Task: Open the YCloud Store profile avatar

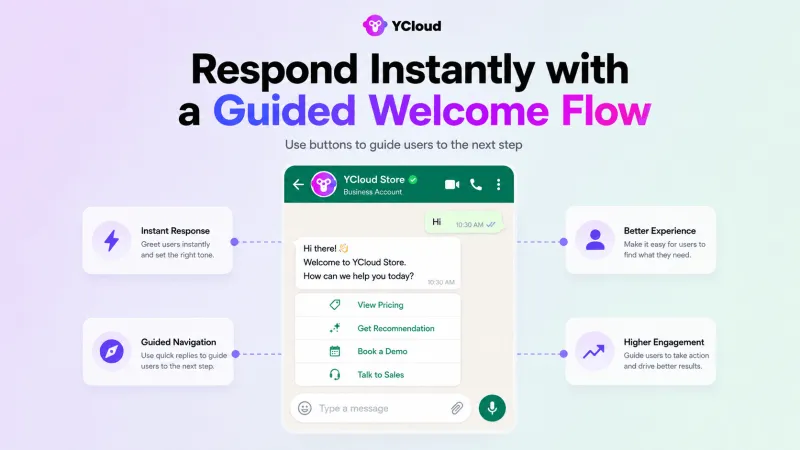Action: click(324, 184)
